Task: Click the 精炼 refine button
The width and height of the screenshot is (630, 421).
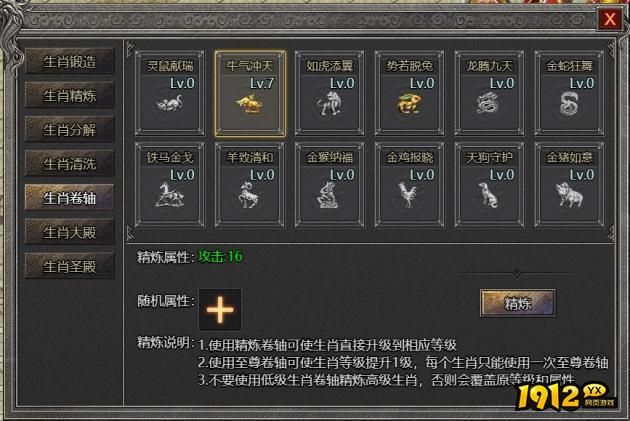Action: (x=518, y=303)
